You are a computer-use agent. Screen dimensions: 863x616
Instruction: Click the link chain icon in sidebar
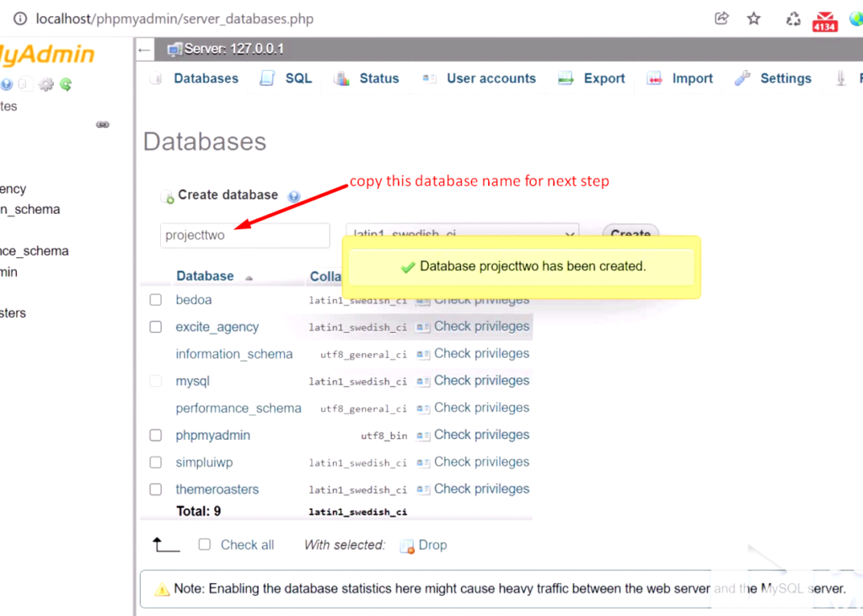pos(103,125)
